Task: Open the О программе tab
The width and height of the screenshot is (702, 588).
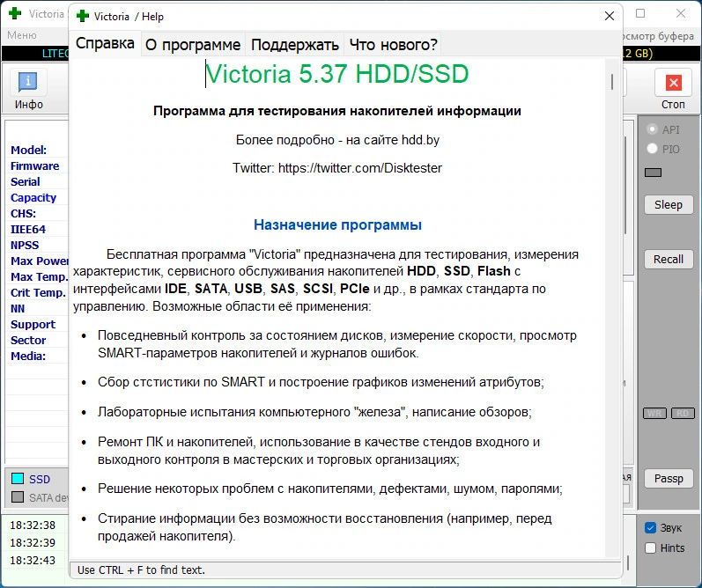Action: [x=193, y=44]
